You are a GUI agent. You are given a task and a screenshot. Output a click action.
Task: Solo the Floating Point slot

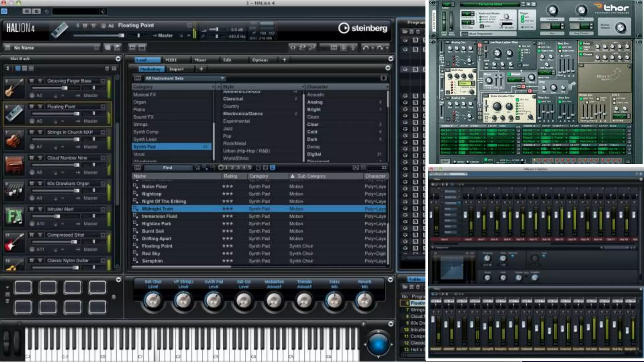40,107
